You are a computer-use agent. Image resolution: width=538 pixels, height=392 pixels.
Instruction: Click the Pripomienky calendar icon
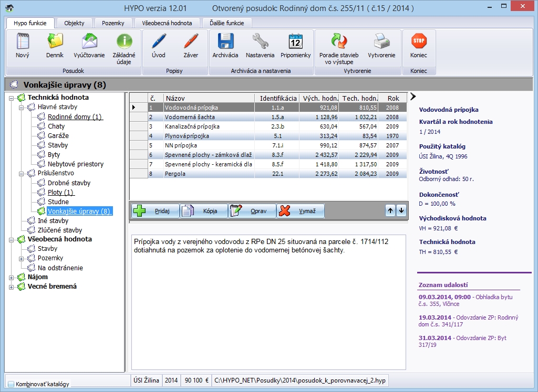(x=295, y=41)
